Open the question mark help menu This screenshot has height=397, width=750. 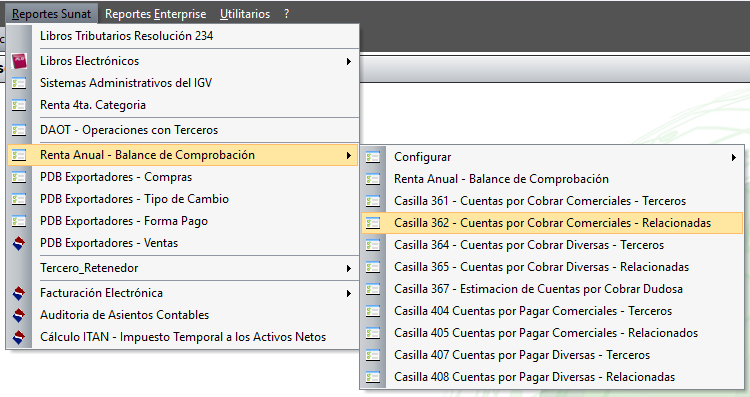(x=286, y=14)
